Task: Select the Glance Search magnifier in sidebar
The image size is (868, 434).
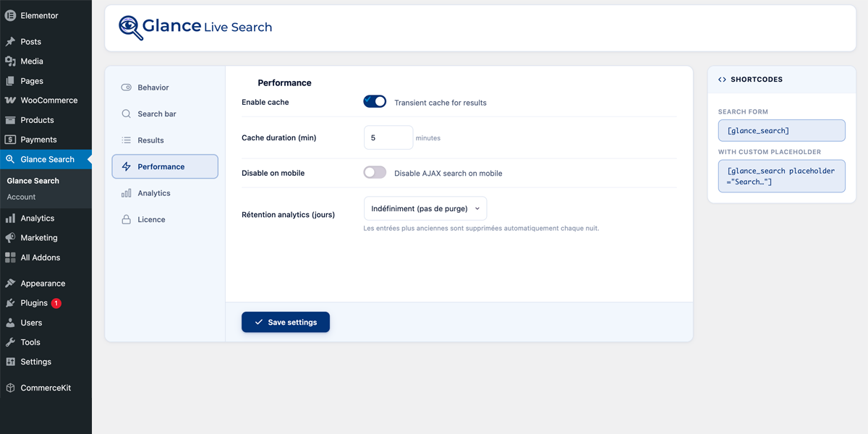Action: coord(10,158)
